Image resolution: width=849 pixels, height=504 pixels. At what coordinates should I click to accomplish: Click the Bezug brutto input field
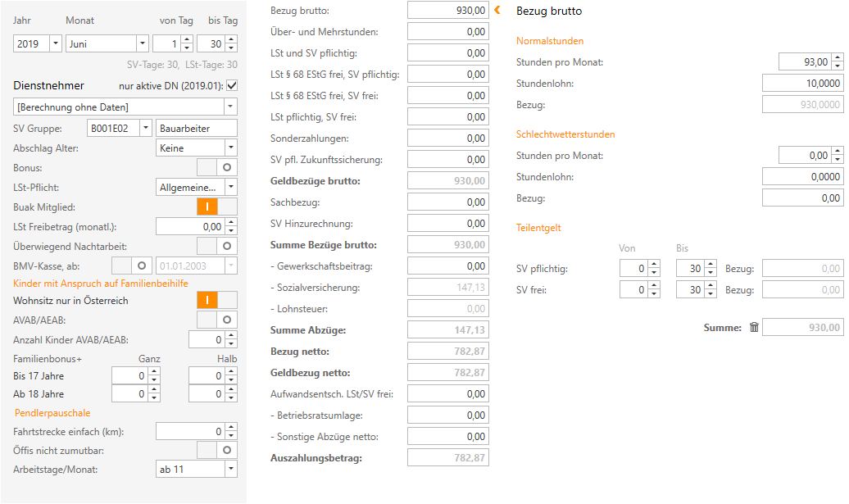click(x=447, y=11)
